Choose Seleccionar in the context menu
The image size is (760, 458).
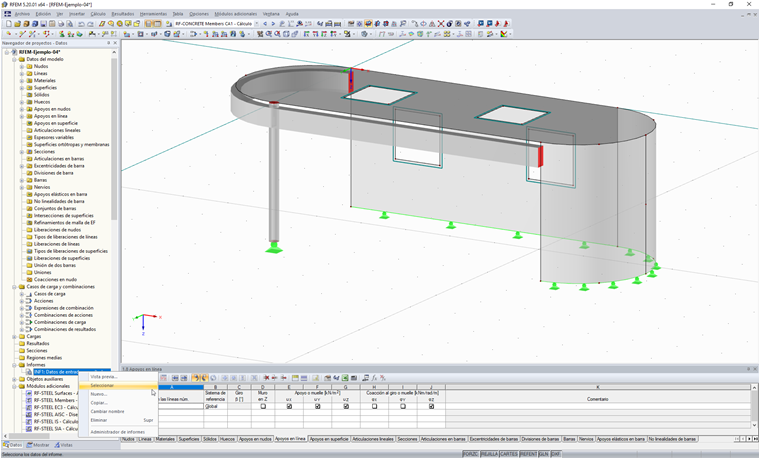103,385
